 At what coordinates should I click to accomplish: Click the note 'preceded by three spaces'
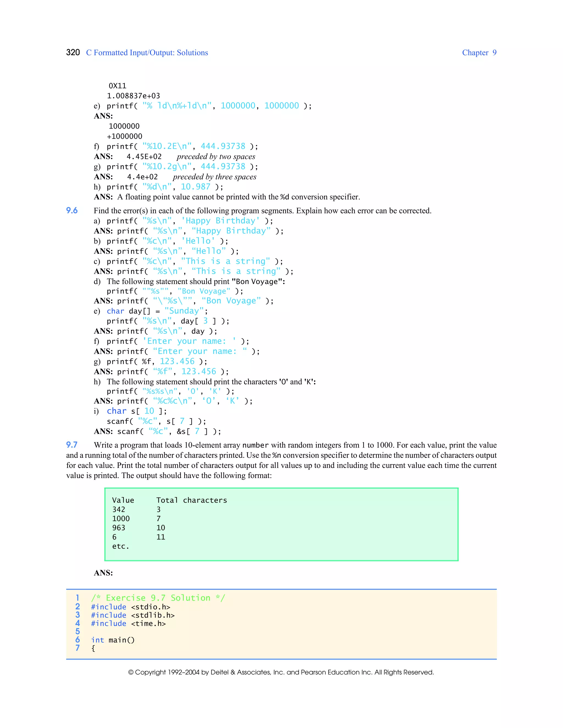point(214,177)
